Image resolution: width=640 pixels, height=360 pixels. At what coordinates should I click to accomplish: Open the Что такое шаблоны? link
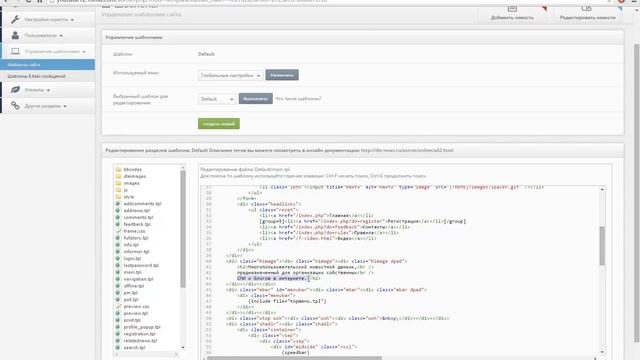pos(298,99)
